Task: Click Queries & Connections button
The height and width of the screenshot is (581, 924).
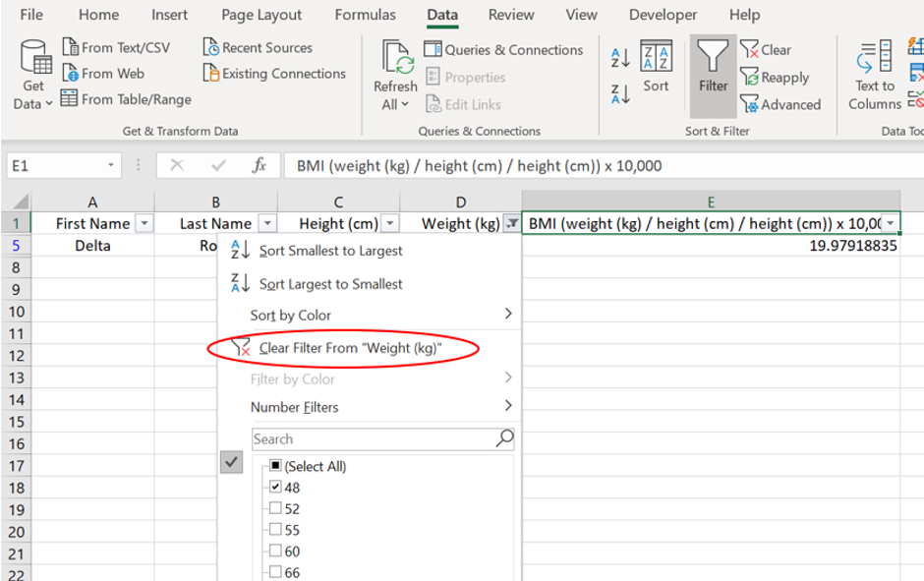Action: coord(503,49)
